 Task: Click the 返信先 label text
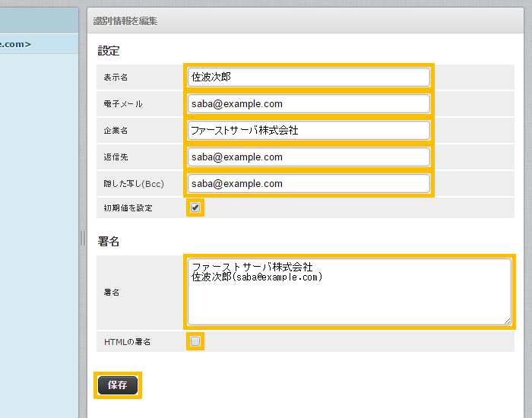(116, 157)
